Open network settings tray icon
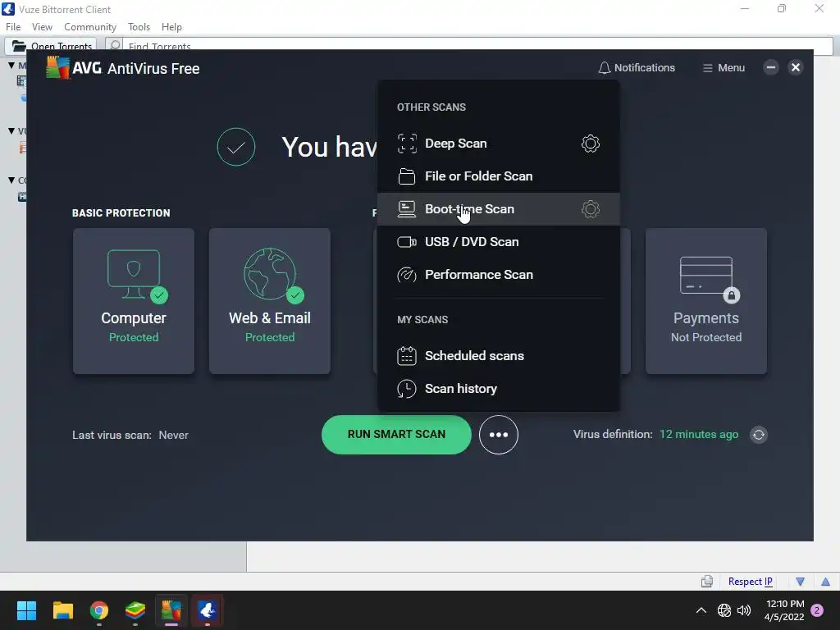Viewport: 840px width, 630px height. [x=724, y=610]
